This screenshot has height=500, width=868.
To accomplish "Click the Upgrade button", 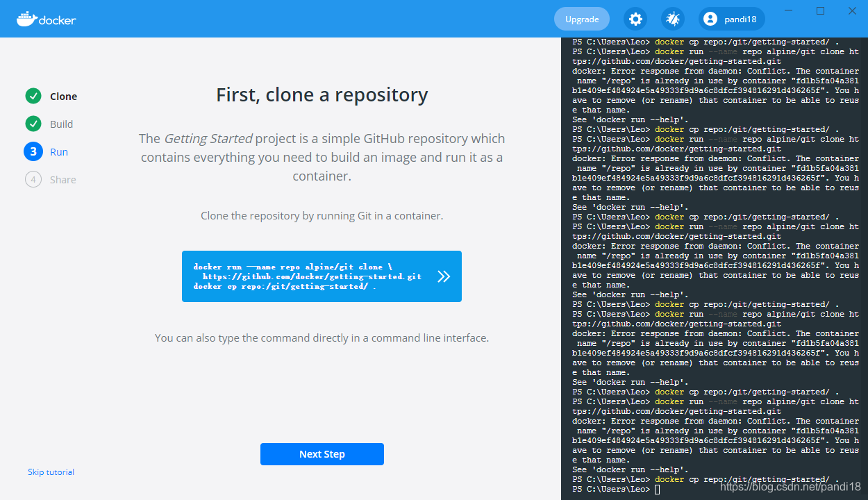I will pos(582,19).
